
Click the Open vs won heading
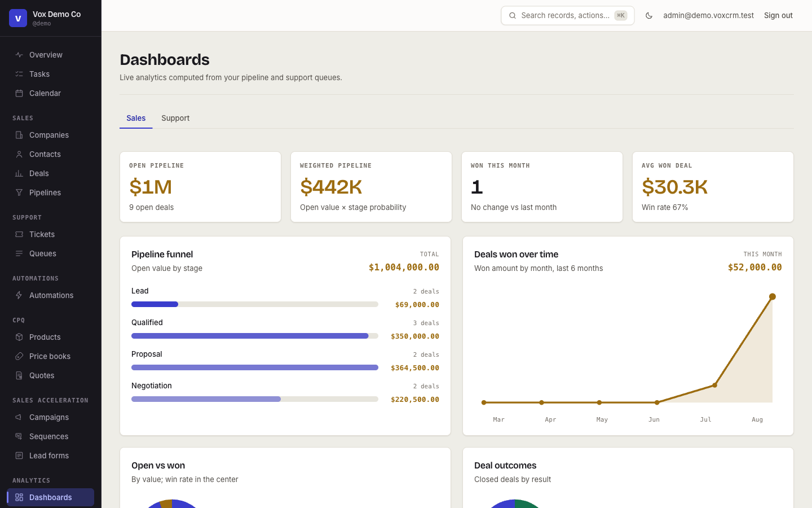(158, 466)
